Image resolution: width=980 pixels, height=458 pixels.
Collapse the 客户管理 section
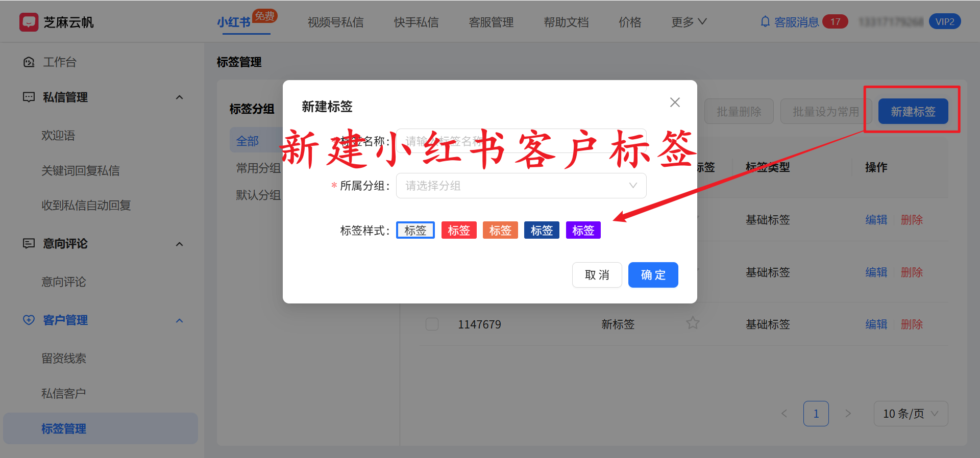[179, 321]
